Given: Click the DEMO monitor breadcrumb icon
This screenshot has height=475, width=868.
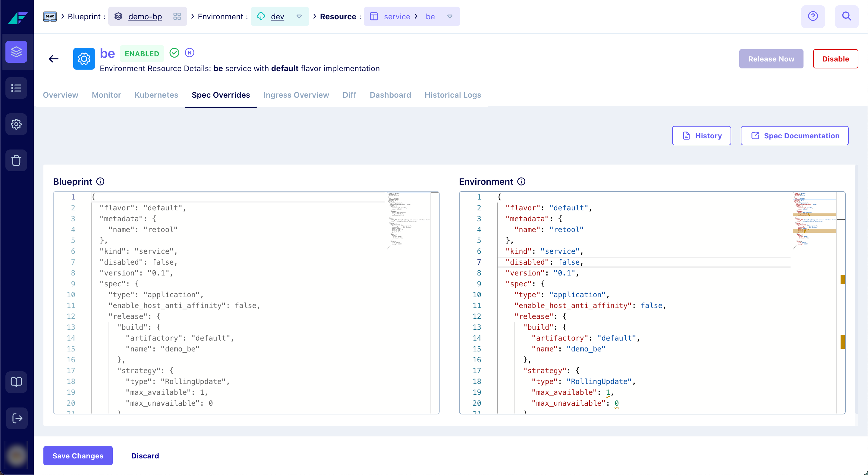Looking at the screenshot, I should [50, 17].
